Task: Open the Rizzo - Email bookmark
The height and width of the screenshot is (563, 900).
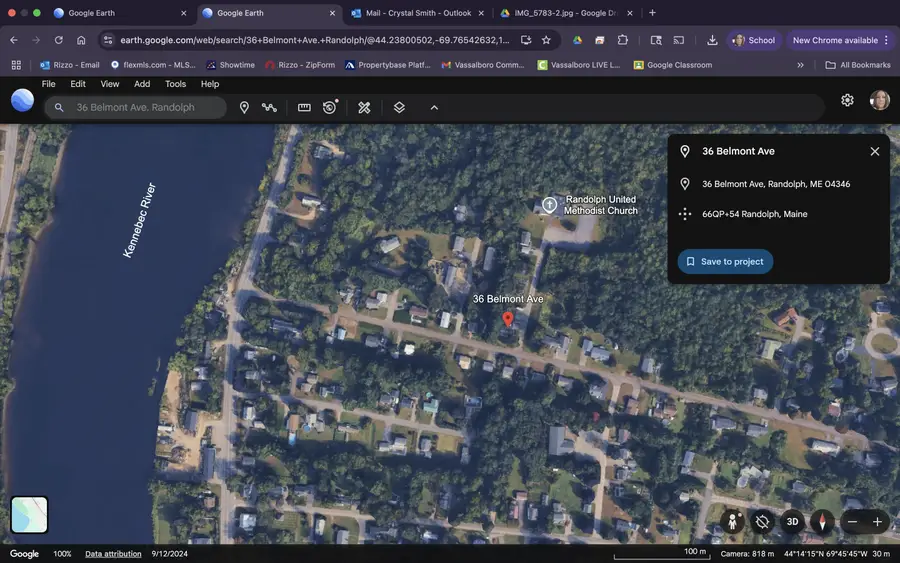Action: pos(69,65)
